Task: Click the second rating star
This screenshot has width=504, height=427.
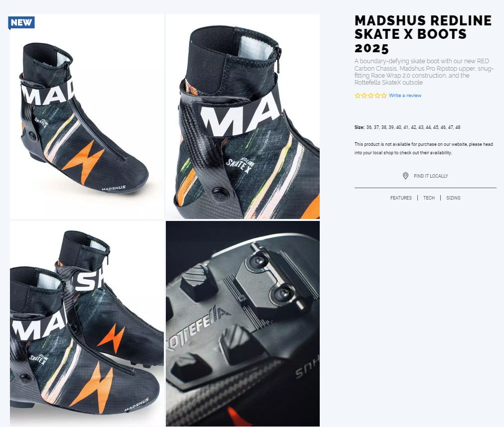Action: tap(364, 96)
